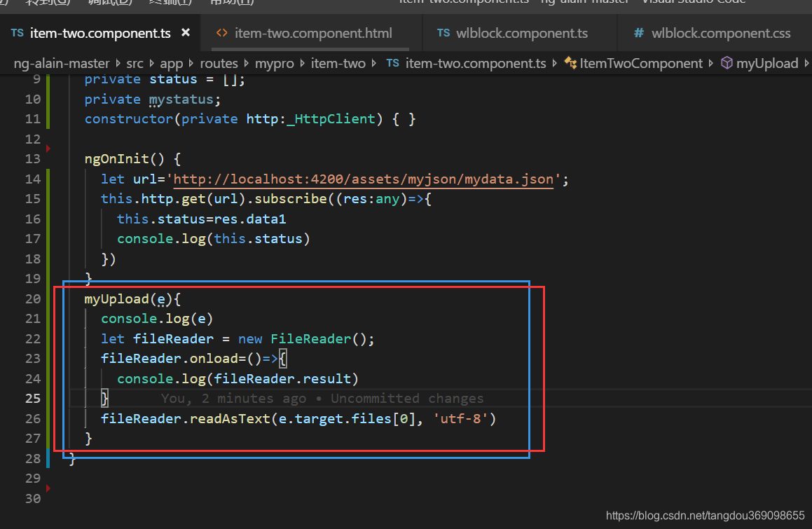812x529 pixels.
Task: Click 'onload' on line 23
Action: (x=214, y=358)
